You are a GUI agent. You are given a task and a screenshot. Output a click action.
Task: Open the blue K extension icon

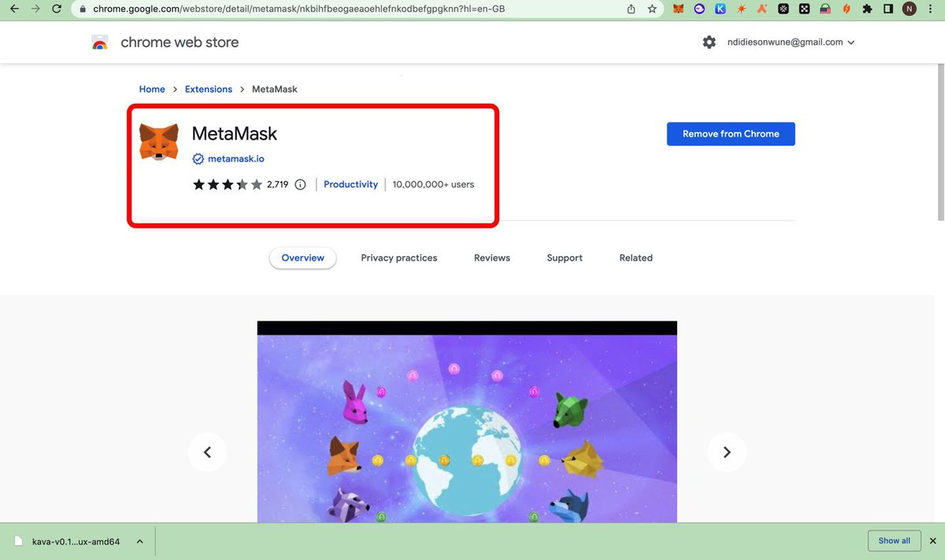click(x=721, y=9)
